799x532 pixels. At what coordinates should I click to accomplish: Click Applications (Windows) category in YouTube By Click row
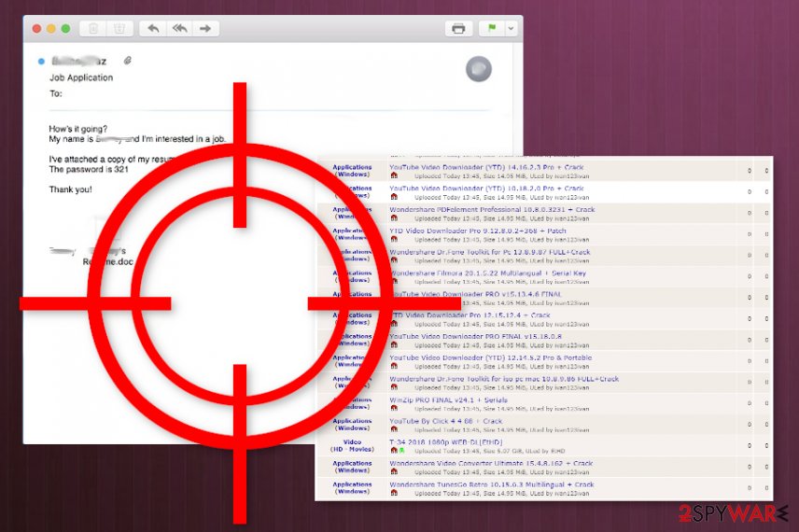(352, 425)
